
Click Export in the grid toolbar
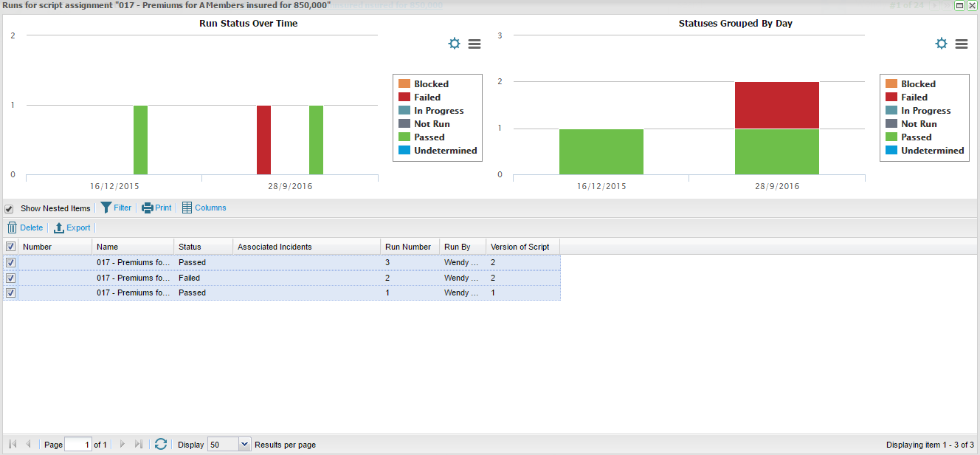click(x=72, y=227)
